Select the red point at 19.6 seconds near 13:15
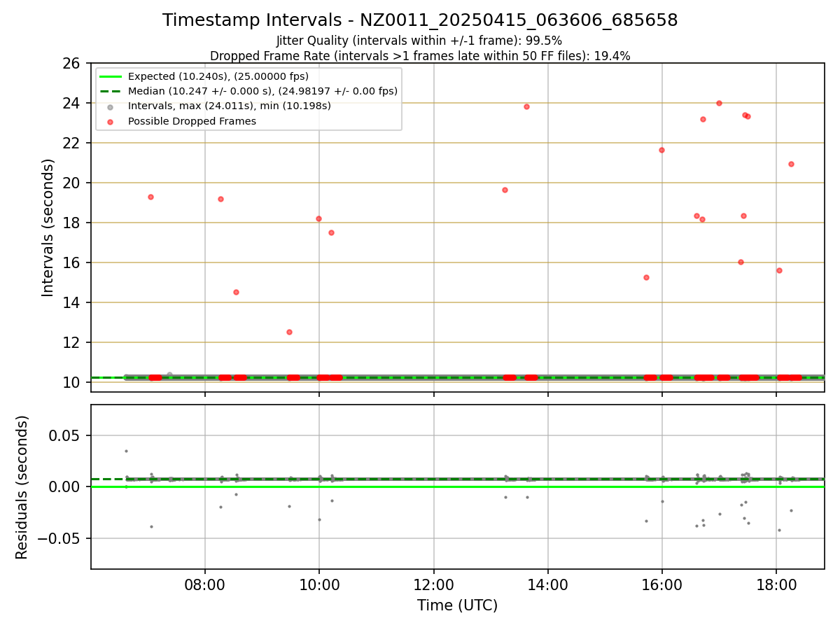The image size is (840, 630). [505, 190]
